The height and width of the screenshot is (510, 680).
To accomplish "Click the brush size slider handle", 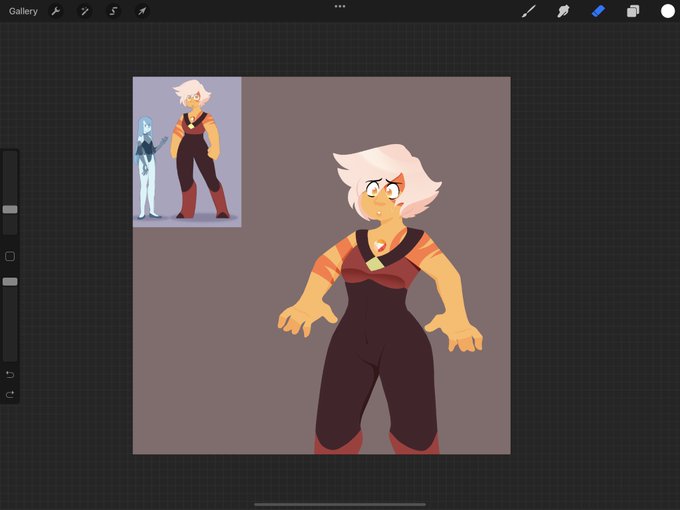I will (x=10, y=209).
